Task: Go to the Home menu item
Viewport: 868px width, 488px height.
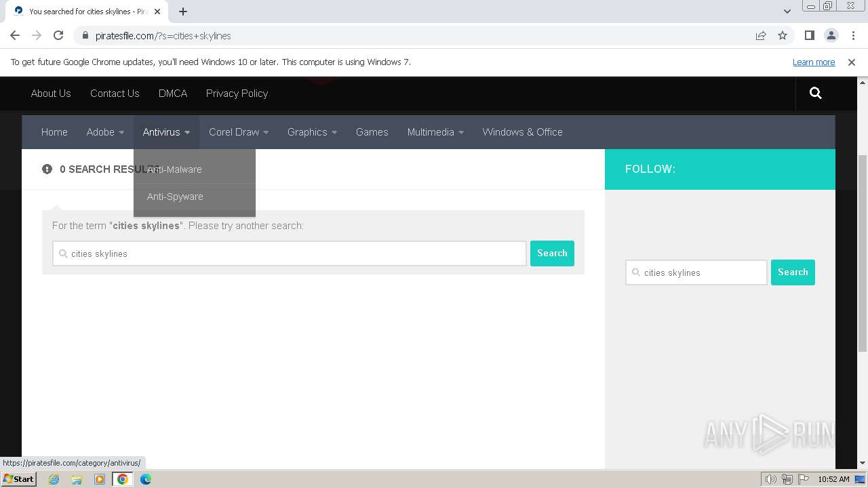Action: [54, 132]
